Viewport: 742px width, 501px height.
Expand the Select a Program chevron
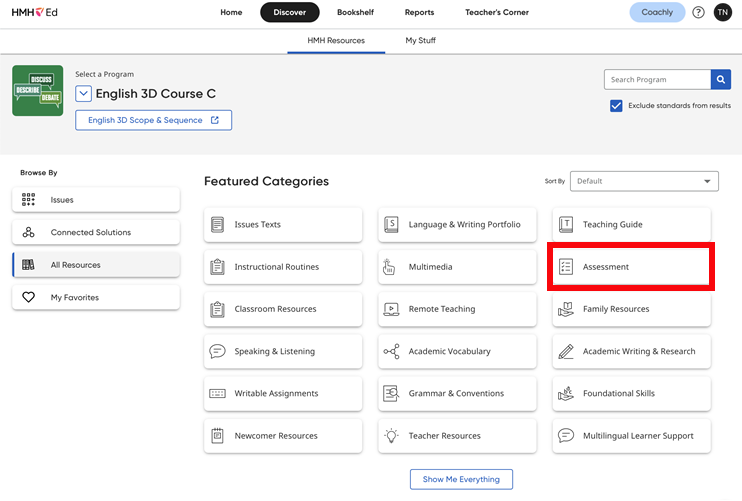pyautogui.click(x=83, y=94)
